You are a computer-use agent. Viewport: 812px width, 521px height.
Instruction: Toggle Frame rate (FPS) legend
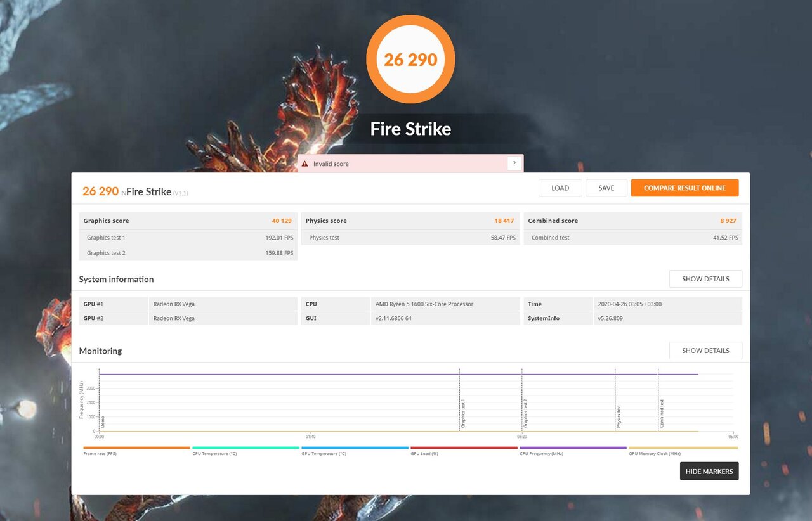tap(136, 451)
